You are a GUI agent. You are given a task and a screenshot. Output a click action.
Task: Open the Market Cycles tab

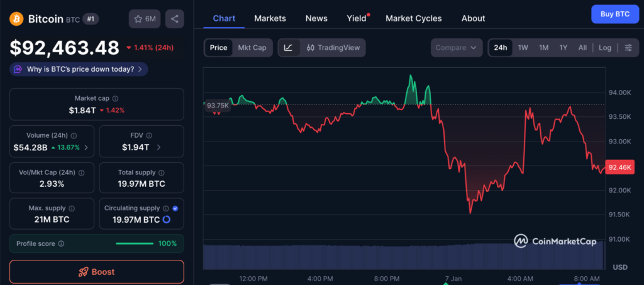click(413, 18)
